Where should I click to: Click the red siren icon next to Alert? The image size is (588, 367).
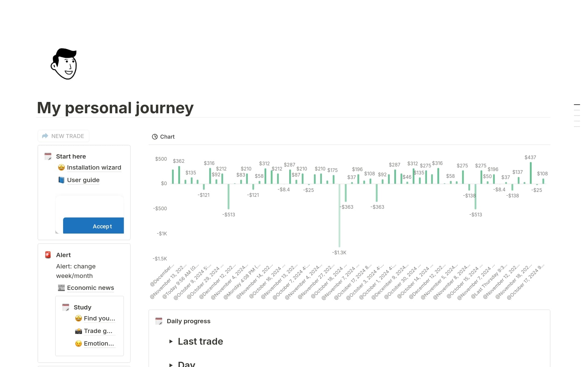click(x=48, y=254)
